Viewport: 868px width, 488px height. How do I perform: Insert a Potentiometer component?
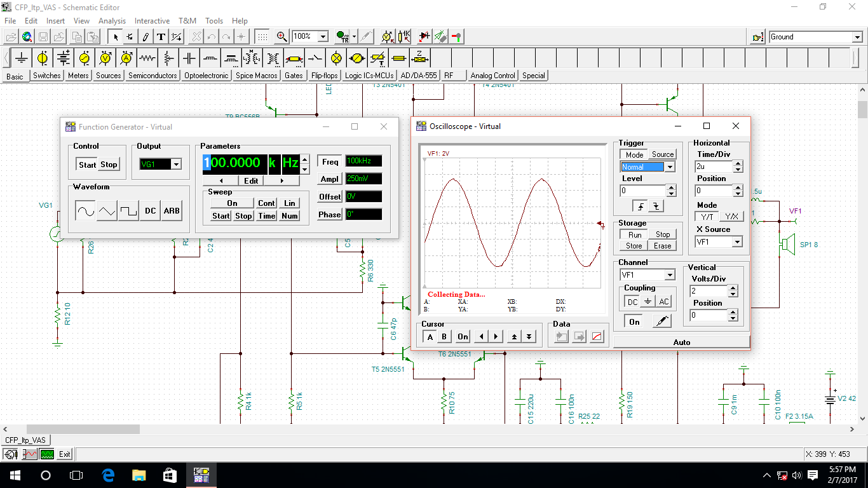[168, 58]
